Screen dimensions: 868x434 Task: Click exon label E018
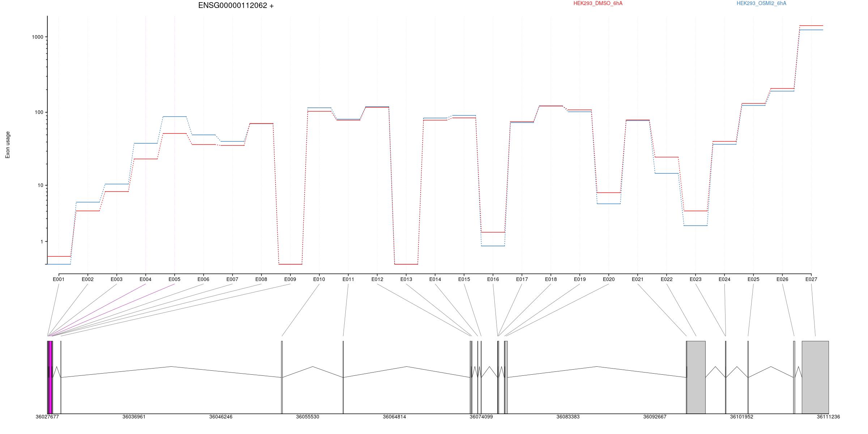551,279
